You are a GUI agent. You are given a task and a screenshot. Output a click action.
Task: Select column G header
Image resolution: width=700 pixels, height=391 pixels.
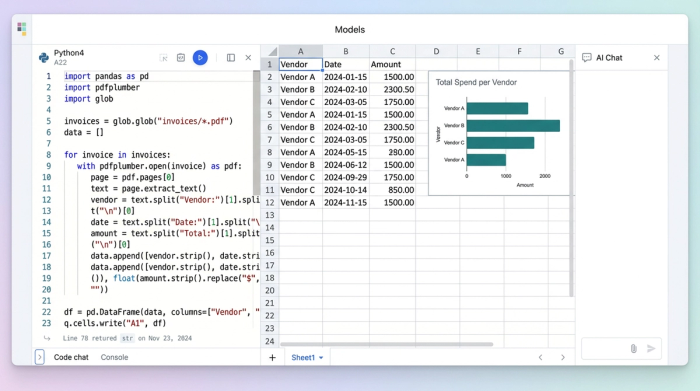558,51
